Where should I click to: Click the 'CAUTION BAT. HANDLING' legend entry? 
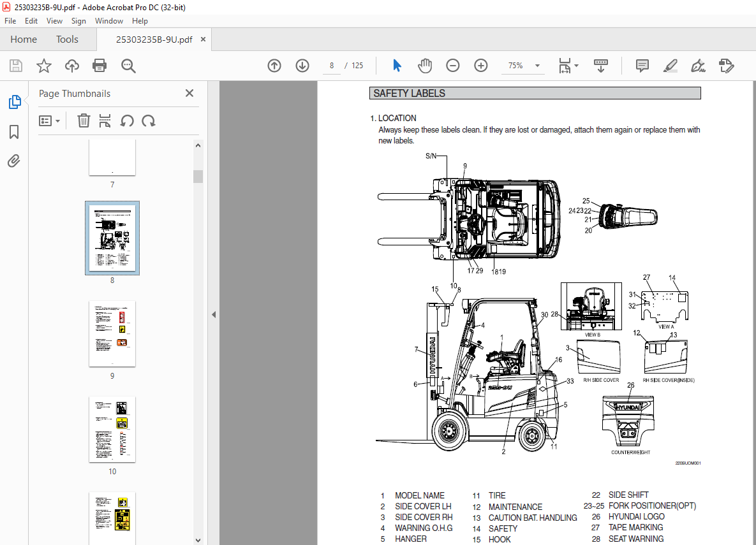[x=533, y=518]
